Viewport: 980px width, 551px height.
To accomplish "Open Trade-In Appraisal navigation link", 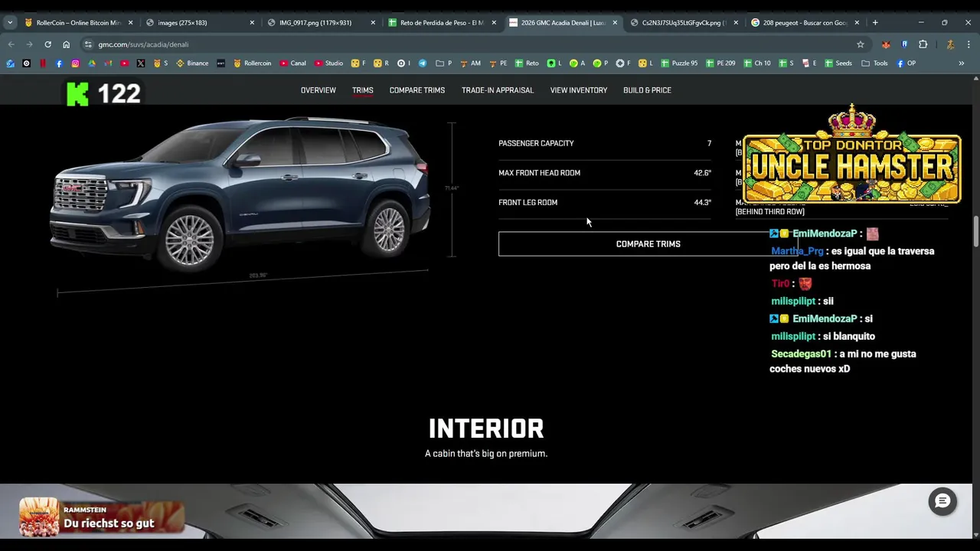I will (497, 90).
